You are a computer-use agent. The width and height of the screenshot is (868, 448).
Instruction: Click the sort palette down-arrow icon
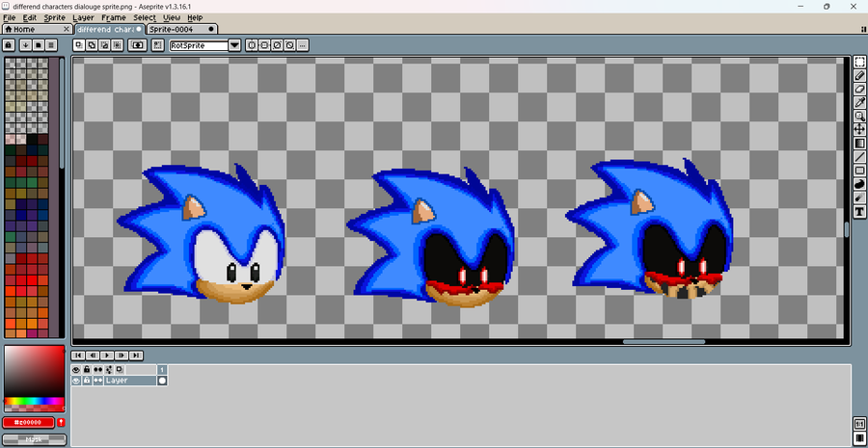click(25, 45)
